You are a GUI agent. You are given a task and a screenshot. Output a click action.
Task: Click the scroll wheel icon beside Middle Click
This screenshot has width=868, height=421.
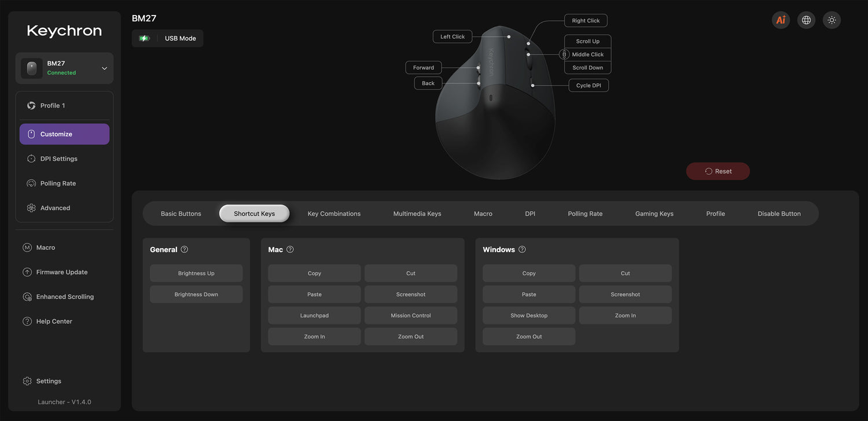click(564, 54)
